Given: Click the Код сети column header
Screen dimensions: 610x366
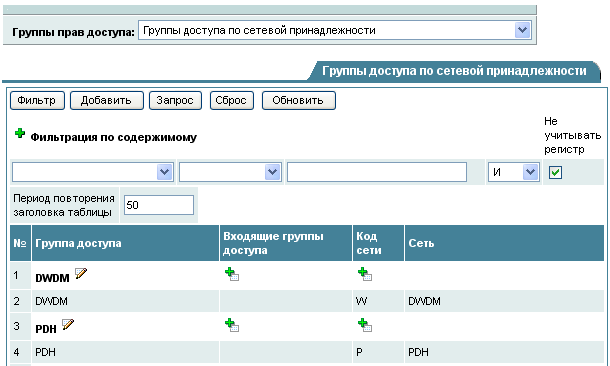Looking at the screenshot, I should point(379,243).
